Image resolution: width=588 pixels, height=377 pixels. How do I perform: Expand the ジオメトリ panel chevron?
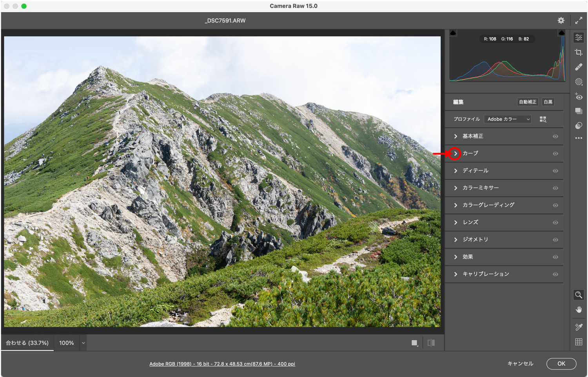[456, 240]
